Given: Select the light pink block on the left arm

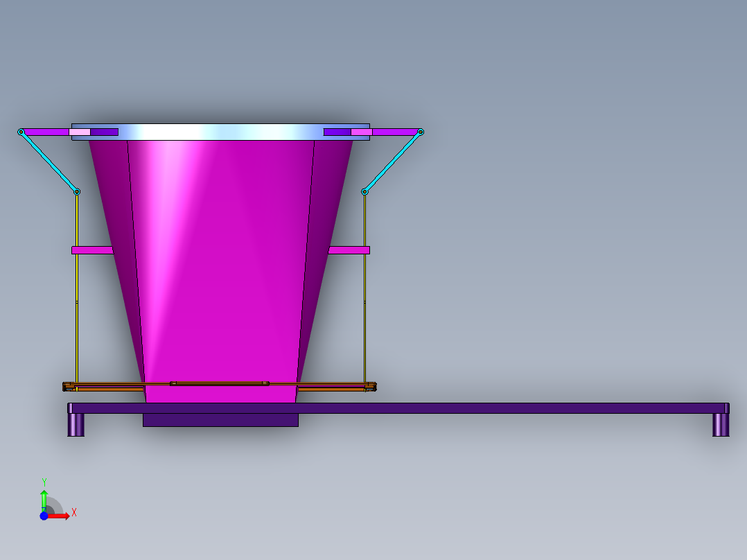Looking at the screenshot, I should (80, 132).
